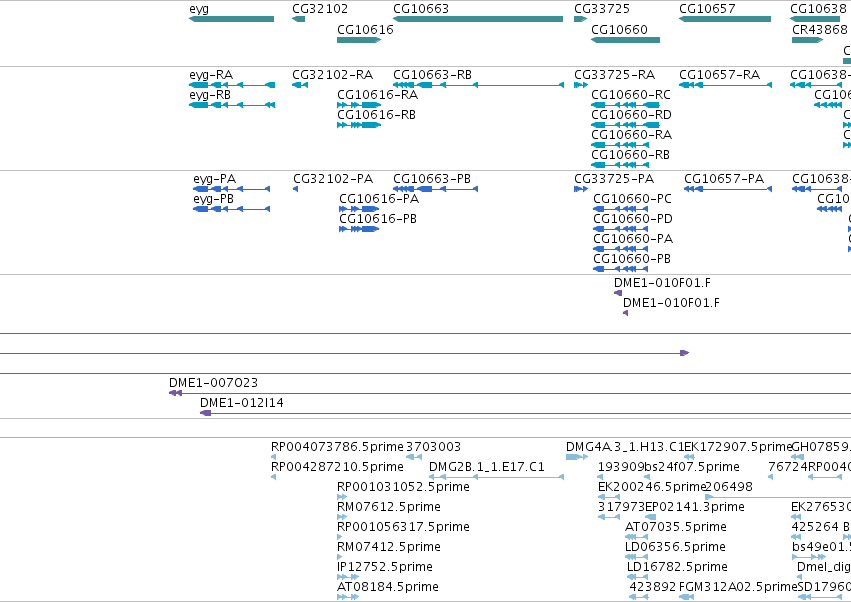Select the IP12752.5prime EST
The height and width of the screenshot is (602, 851).
[x=348, y=577]
